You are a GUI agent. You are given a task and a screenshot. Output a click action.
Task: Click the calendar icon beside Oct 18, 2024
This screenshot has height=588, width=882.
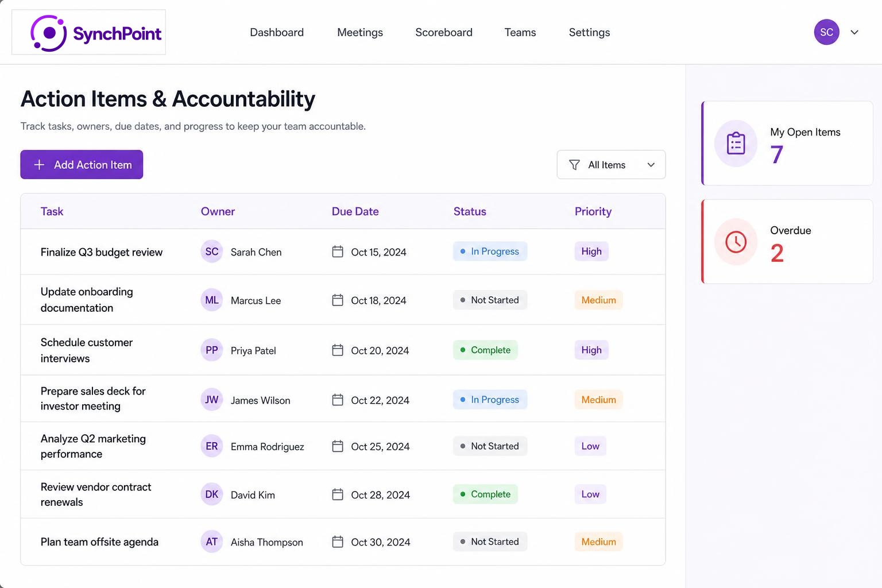point(338,300)
